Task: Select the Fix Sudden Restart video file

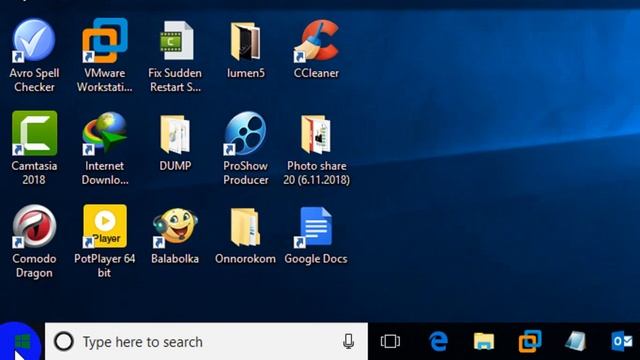Action: point(176,40)
